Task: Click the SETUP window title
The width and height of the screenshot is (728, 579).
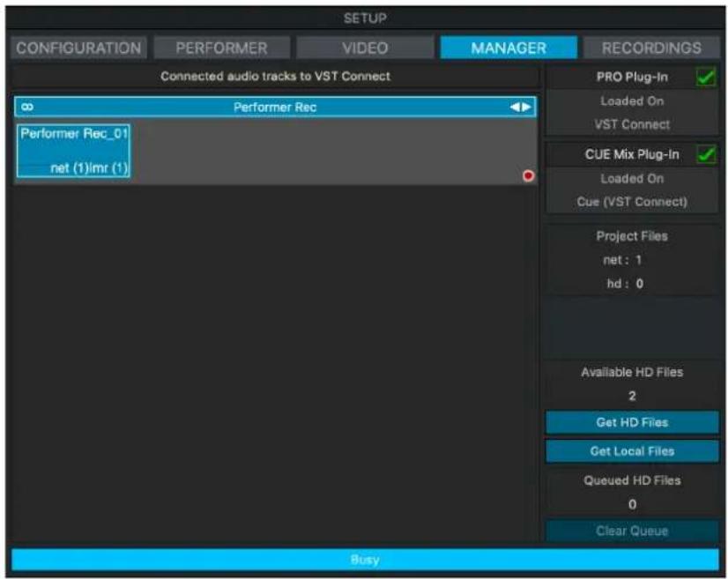Action: point(365,19)
